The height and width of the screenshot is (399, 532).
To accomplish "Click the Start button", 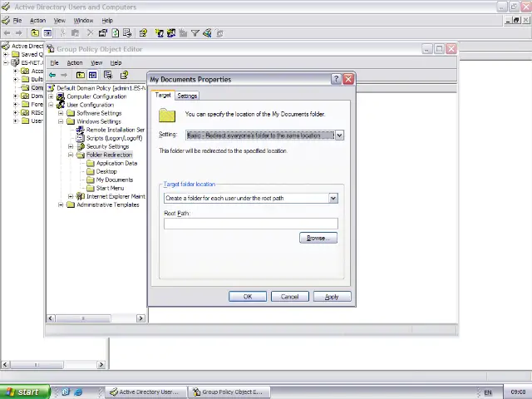I will tap(24, 392).
